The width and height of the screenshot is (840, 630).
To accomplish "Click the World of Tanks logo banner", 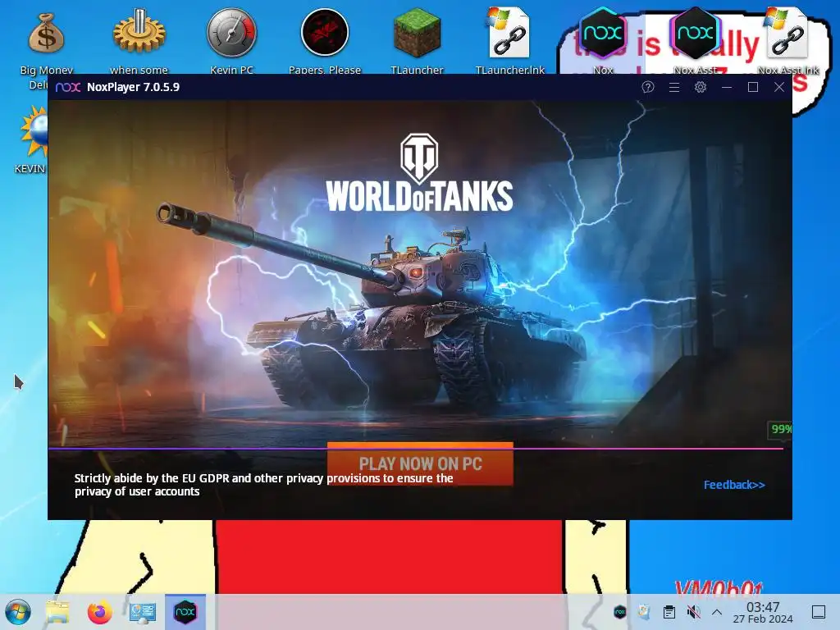I will (x=419, y=172).
